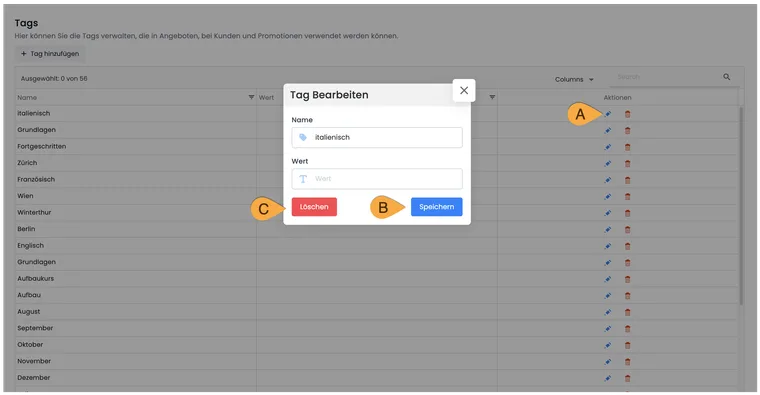The image size is (760, 395).
Task: Select the Englisch row name
Action: click(x=31, y=245)
